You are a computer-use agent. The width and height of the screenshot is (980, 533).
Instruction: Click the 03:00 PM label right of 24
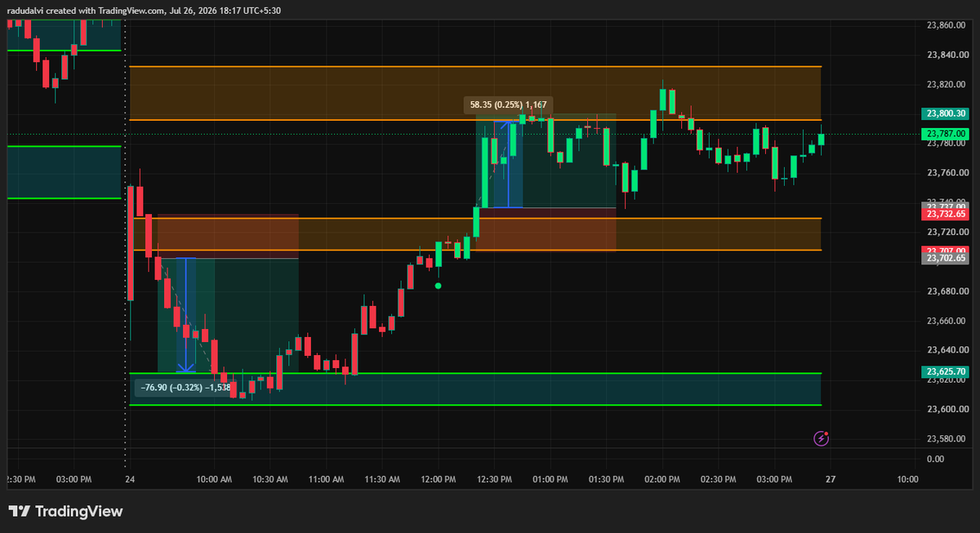point(774,479)
